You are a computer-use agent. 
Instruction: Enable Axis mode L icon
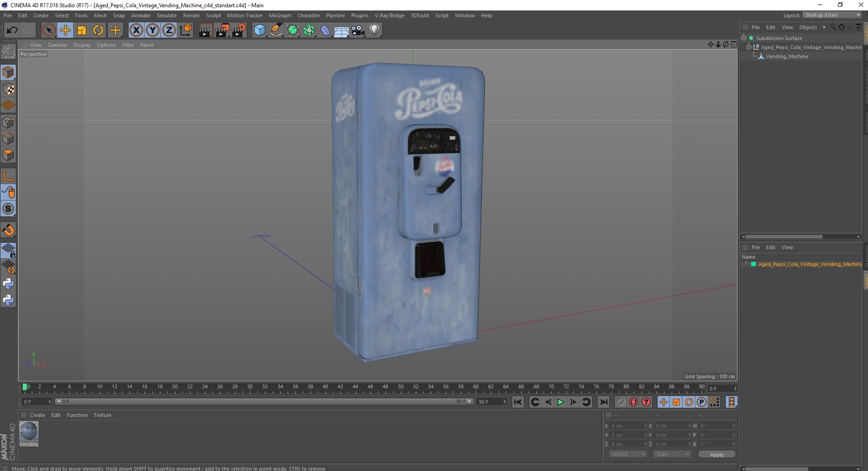[8, 176]
